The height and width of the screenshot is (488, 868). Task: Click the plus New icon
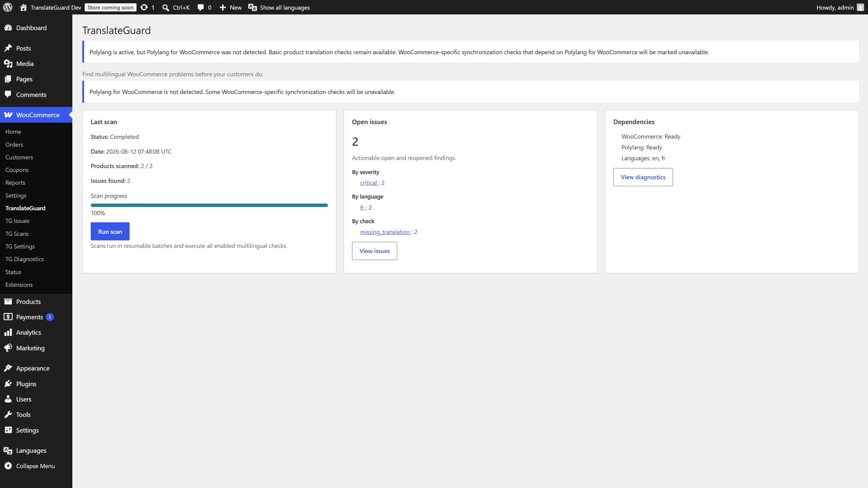[223, 7]
